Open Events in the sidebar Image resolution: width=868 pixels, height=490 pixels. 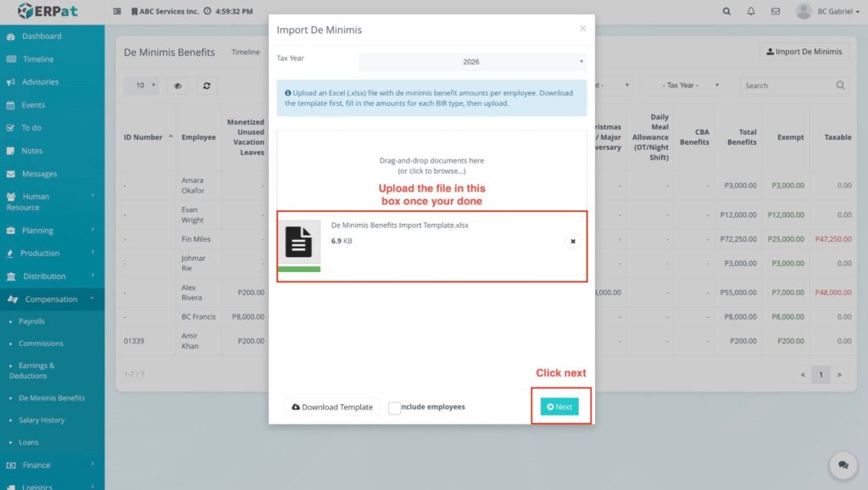[33, 104]
